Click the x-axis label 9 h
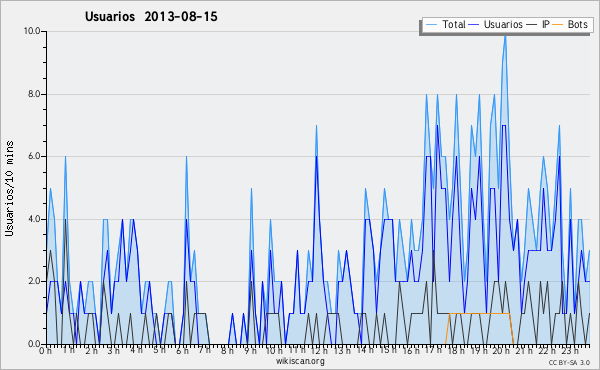This screenshot has width=600, height=370. point(250,351)
